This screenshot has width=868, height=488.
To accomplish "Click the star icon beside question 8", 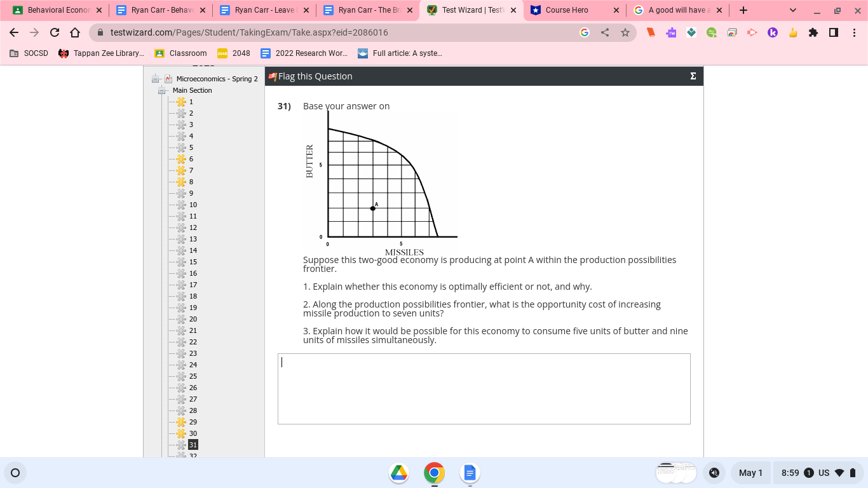I will pyautogui.click(x=181, y=182).
